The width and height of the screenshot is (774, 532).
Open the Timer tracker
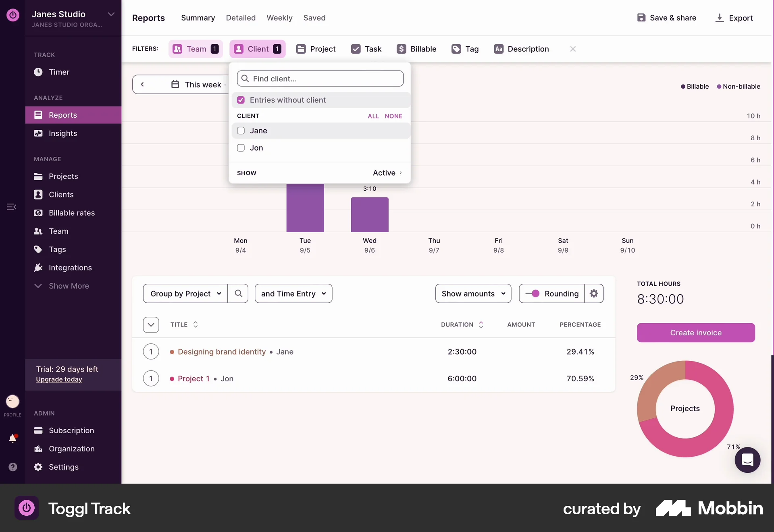60,72
